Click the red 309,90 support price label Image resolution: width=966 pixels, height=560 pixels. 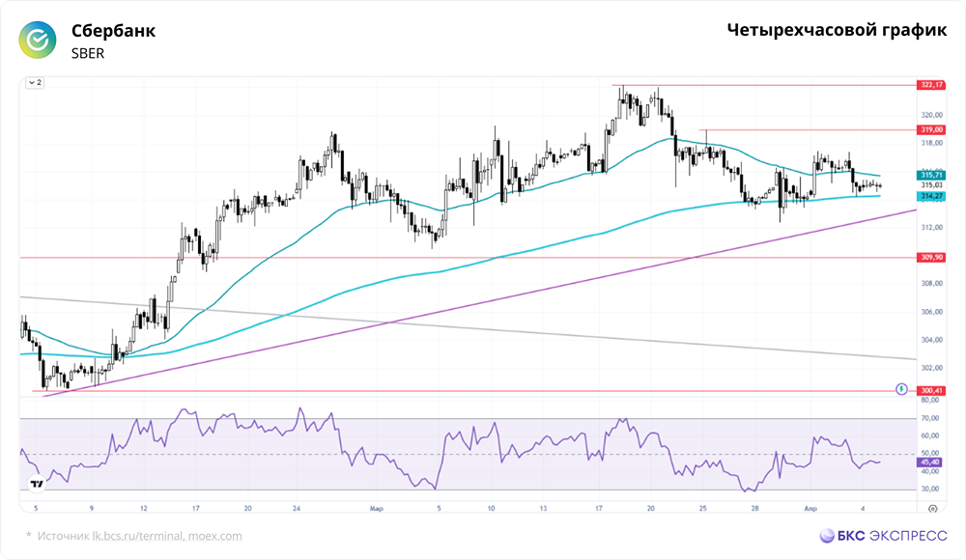point(929,257)
